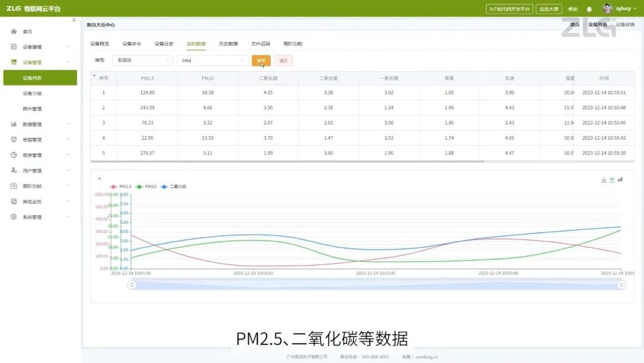Open the 数据组 type dropdown
The image size is (644, 363).
click(x=143, y=60)
